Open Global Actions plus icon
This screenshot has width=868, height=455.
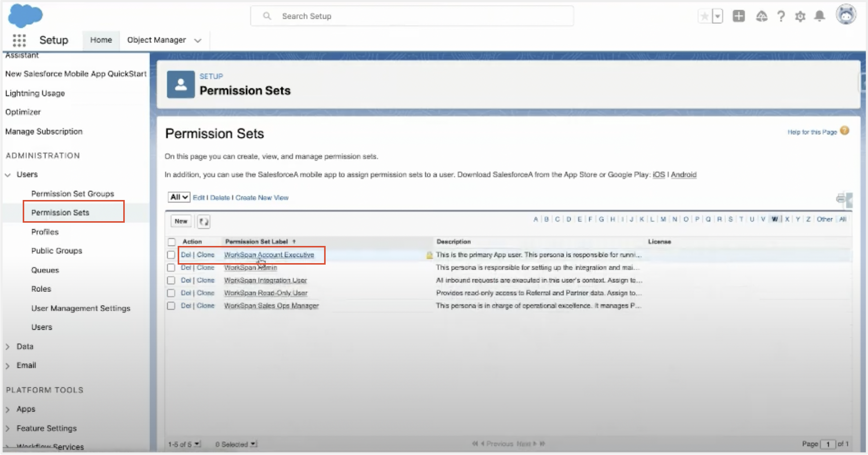(x=739, y=16)
